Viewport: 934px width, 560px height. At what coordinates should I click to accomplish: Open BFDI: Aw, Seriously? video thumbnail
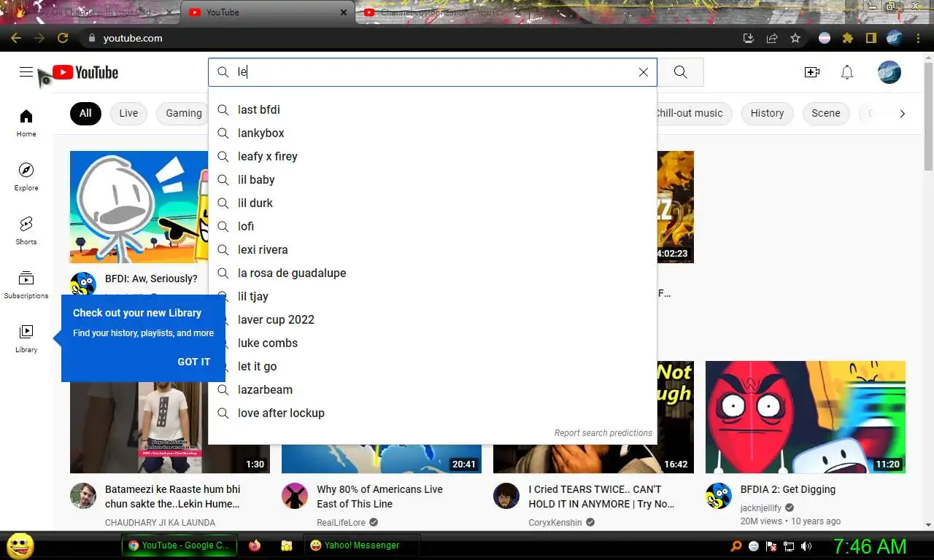(x=139, y=207)
